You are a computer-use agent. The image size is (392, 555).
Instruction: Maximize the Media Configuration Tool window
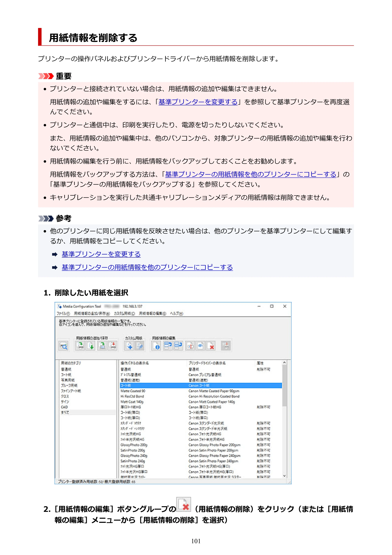(x=271, y=306)
